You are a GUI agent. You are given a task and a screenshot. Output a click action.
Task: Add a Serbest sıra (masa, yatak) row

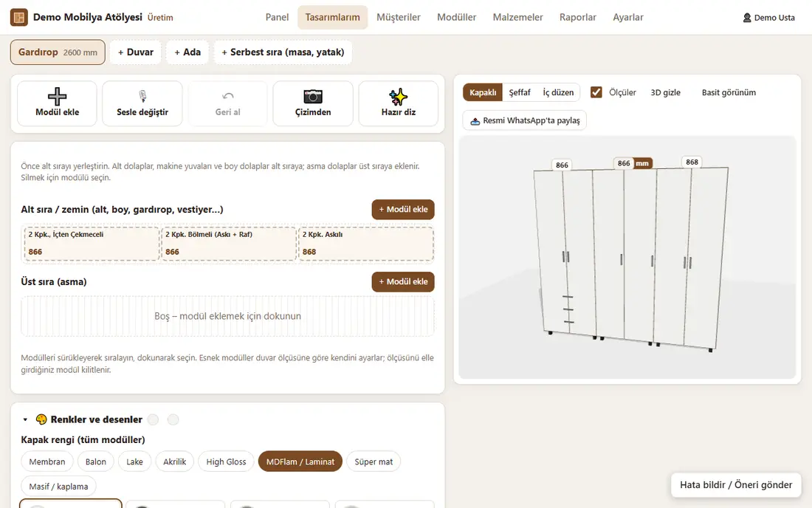click(283, 52)
